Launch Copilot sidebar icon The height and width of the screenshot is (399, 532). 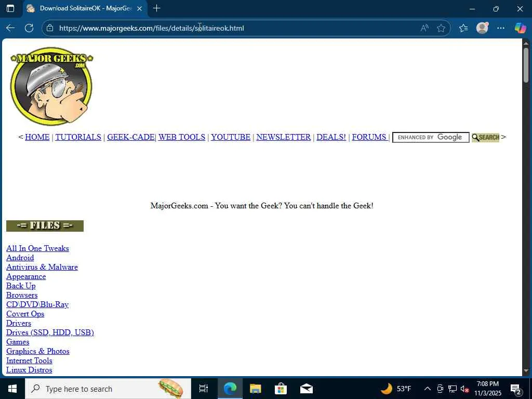(x=520, y=28)
